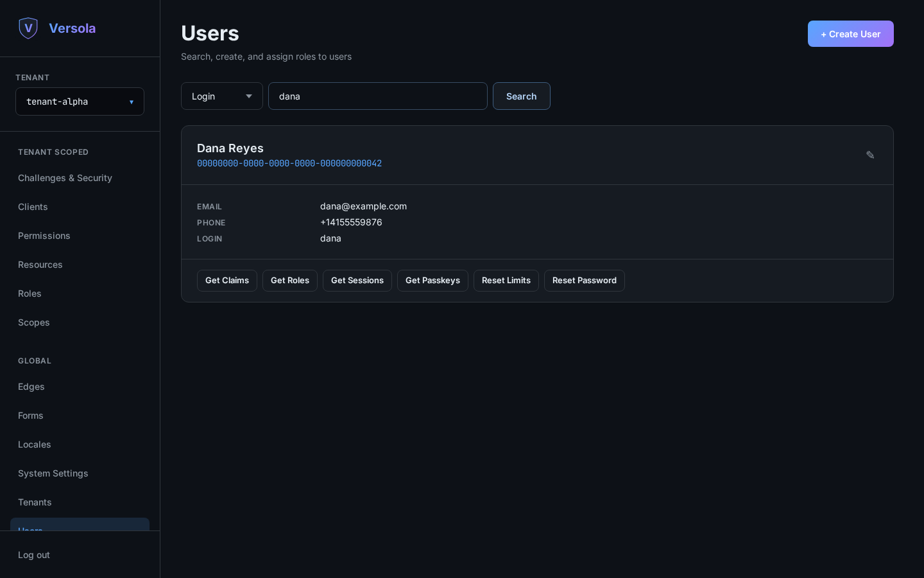
Task: Open Challenges & Security in sidebar
Action: pos(80,178)
